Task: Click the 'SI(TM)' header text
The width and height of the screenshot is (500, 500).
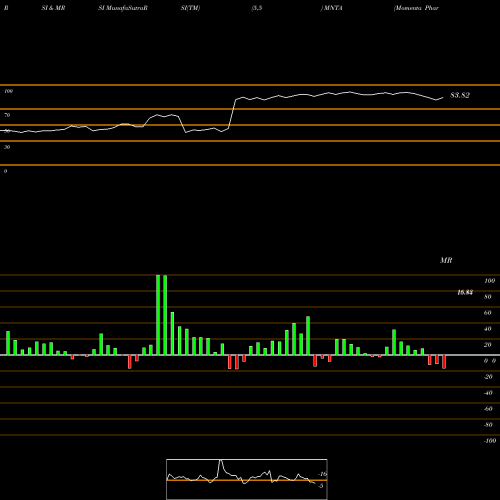Action: 190,8
